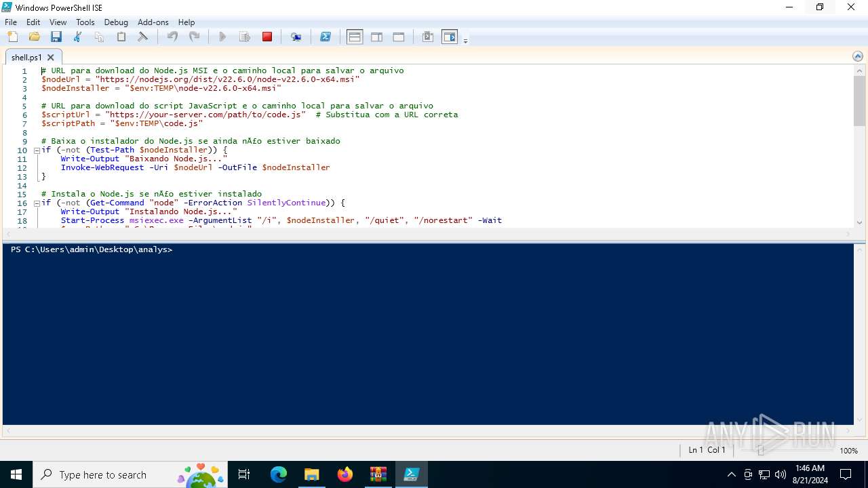Click the zoom slider in status bar
This screenshot has width=868, height=488.
(760, 451)
